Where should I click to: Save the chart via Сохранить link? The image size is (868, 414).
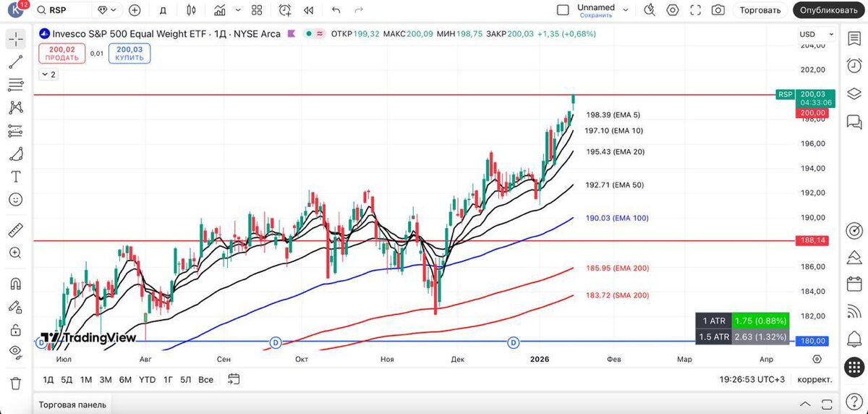[595, 15]
